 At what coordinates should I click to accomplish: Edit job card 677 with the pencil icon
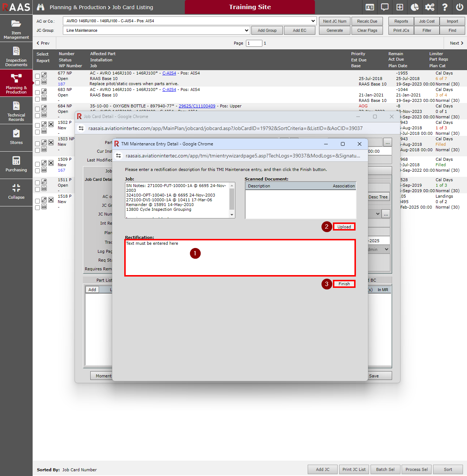coord(44,75)
